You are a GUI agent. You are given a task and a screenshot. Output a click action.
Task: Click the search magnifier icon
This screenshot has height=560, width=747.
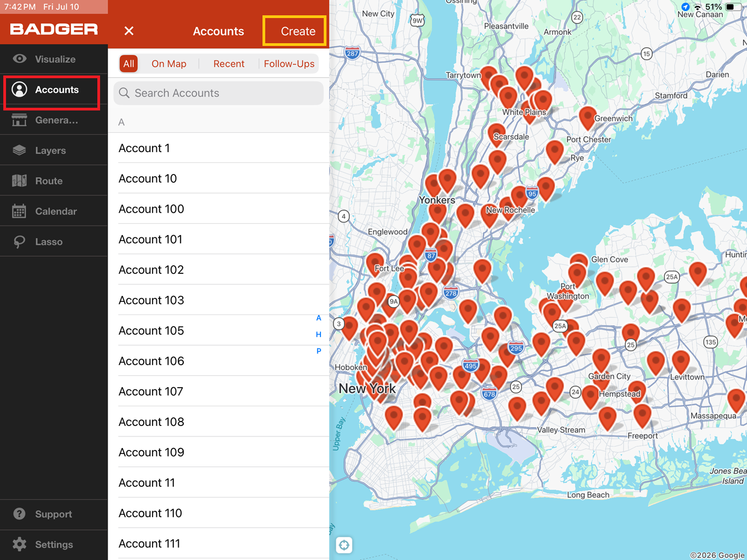pos(125,93)
